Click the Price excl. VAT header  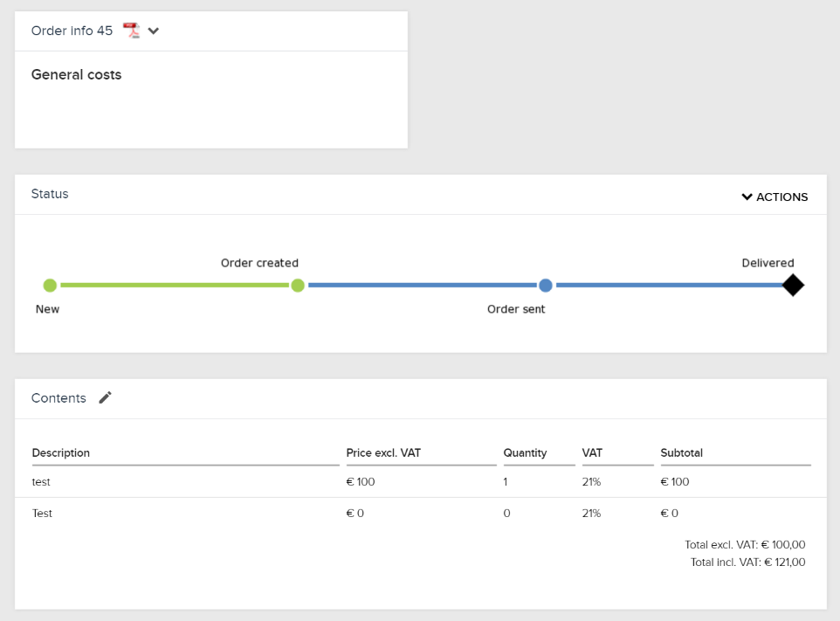[x=383, y=452]
